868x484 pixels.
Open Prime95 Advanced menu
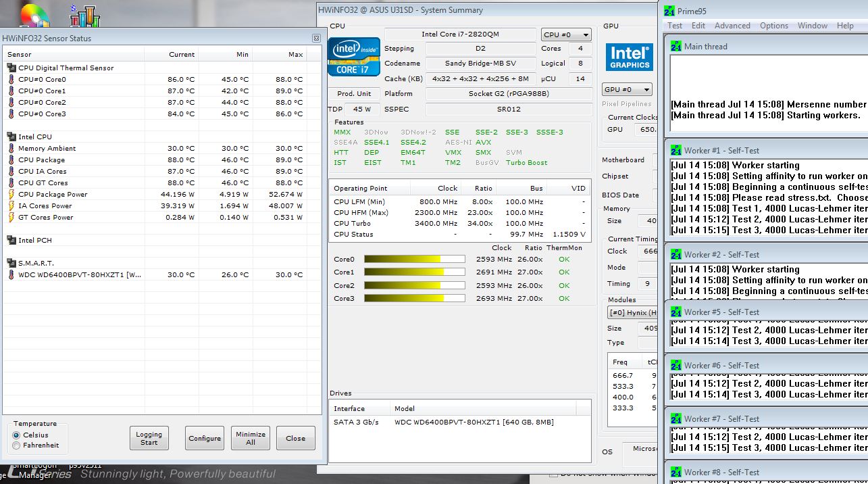(x=732, y=26)
